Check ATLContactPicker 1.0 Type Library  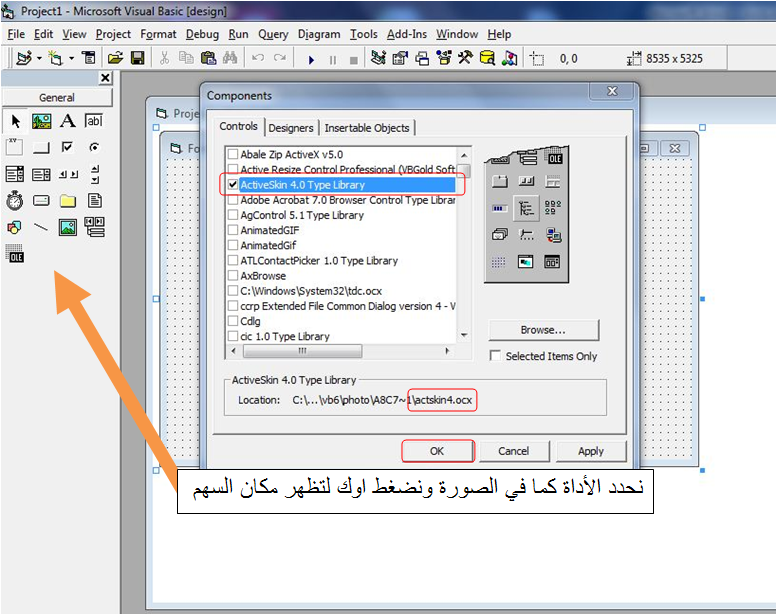pos(233,261)
